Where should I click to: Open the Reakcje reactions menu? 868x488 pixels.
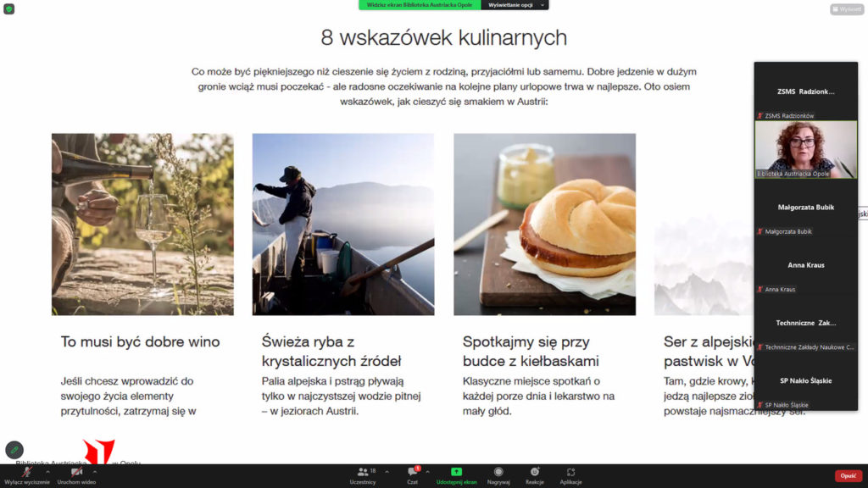tap(534, 474)
